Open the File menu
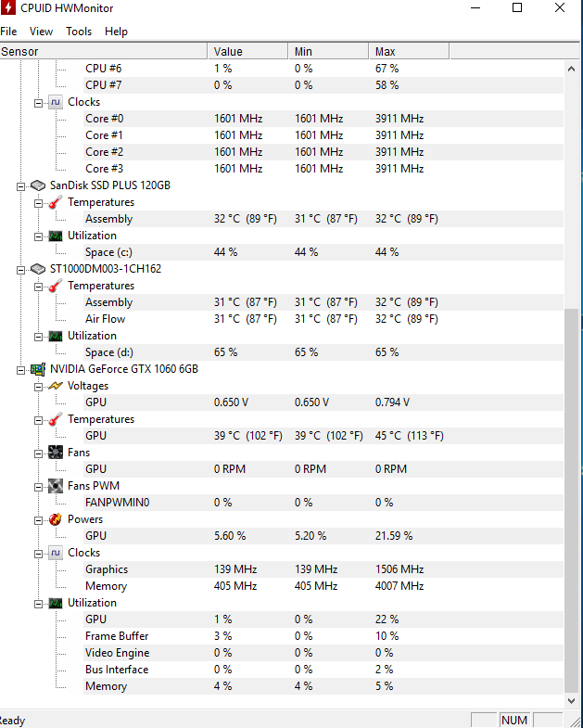The width and height of the screenshot is (583, 728). coord(8,32)
